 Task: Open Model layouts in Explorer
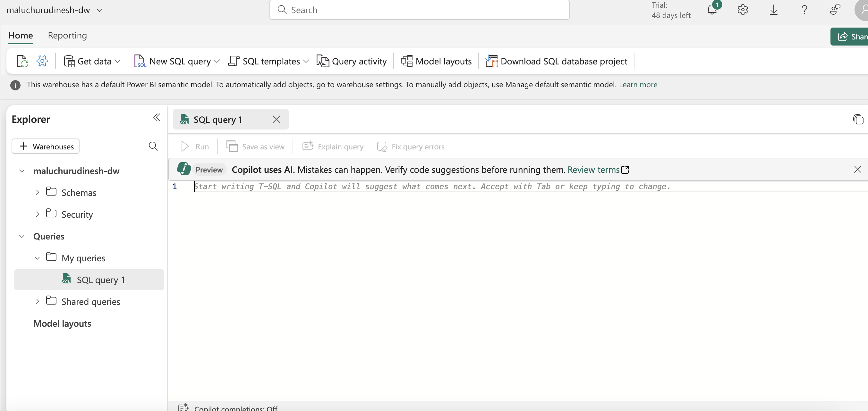(62, 323)
